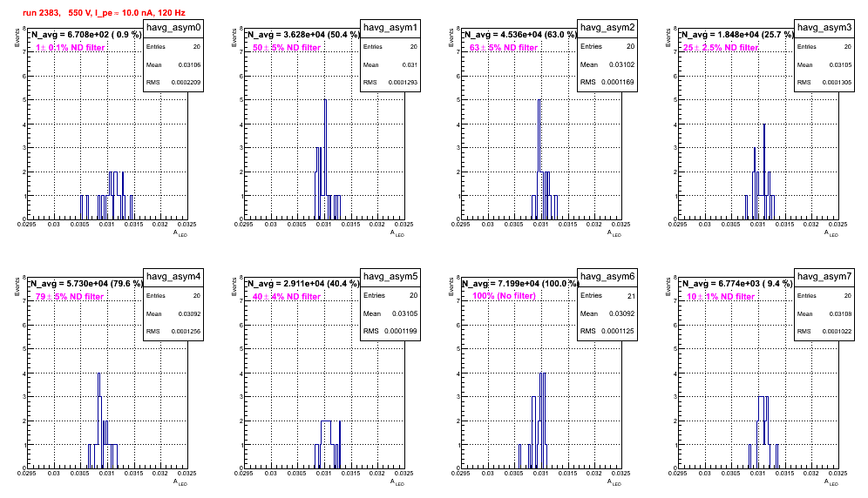
Task: Click the RMS value 0.0001305
Action: [x=837, y=83]
